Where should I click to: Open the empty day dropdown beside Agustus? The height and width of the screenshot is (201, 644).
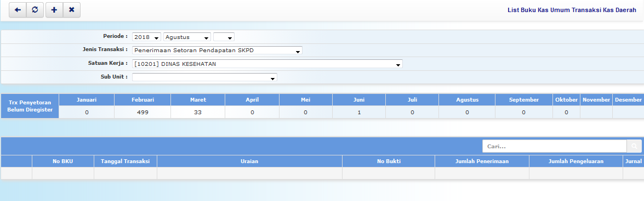coord(224,37)
